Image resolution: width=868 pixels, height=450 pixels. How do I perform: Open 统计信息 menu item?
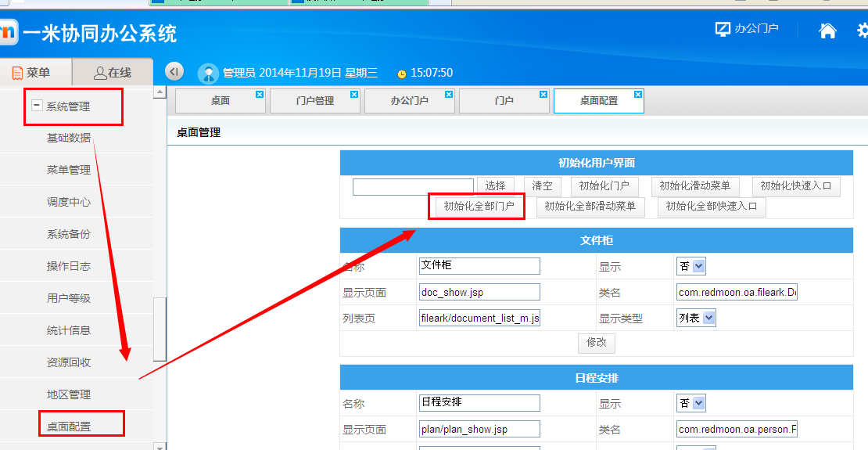click(x=69, y=331)
